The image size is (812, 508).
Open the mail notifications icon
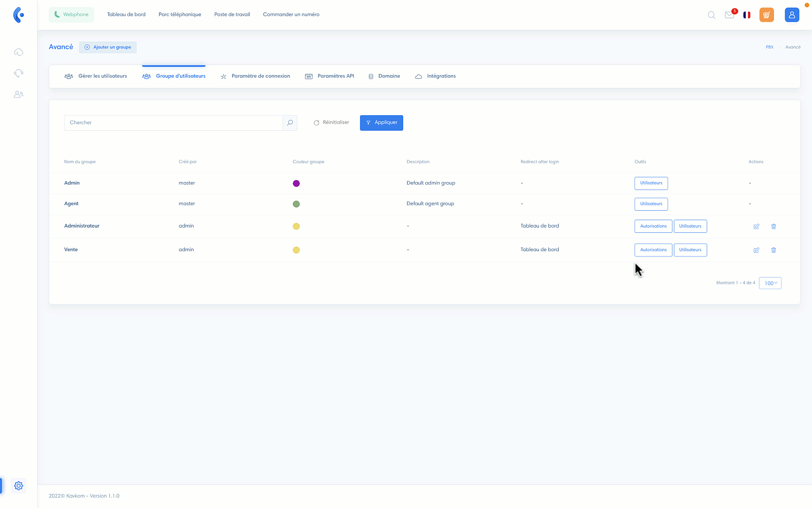click(729, 15)
